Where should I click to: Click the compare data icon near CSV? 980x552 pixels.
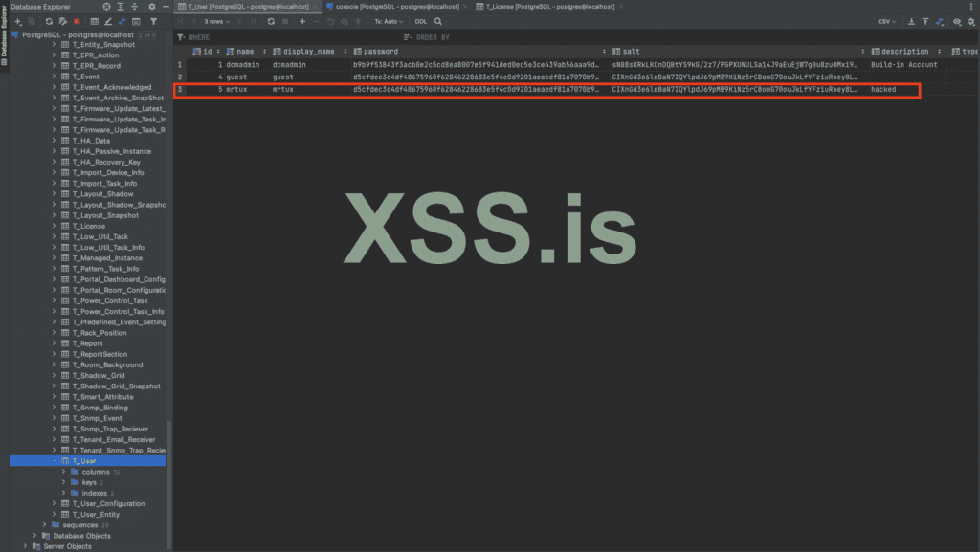tap(940, 21)
